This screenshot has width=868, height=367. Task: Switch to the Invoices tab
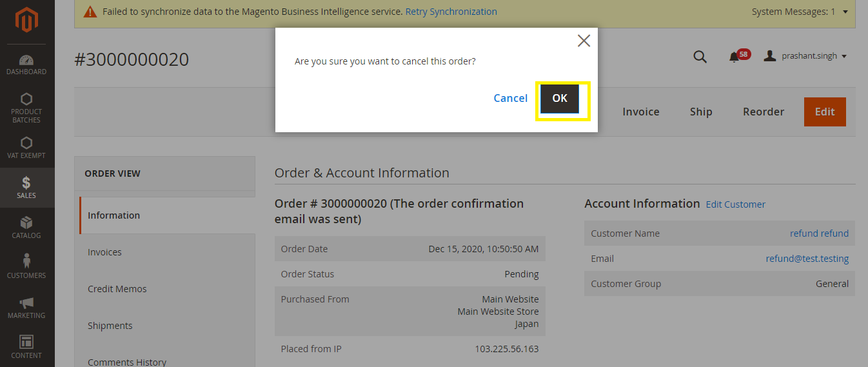click(104, 252)
